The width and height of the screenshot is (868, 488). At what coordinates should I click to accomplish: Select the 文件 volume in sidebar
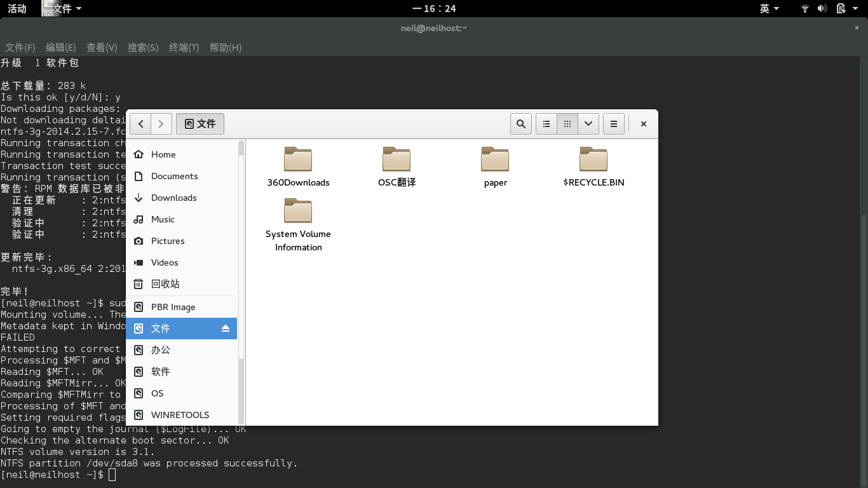coord(182,329)
